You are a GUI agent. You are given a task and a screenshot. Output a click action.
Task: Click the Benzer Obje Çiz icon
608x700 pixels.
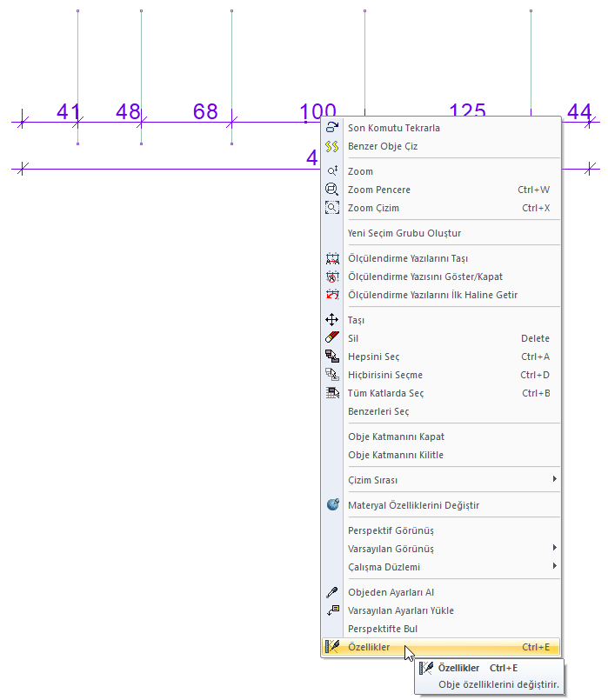(x=332, y=146)
